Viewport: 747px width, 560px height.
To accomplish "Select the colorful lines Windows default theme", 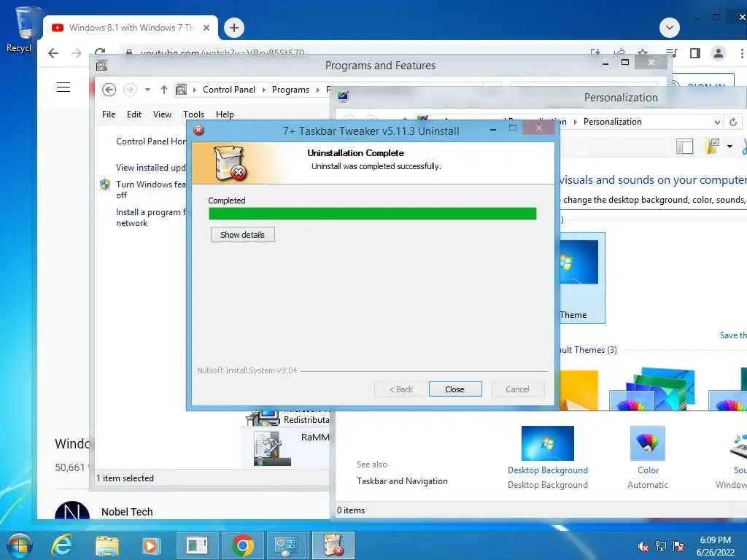I will coord(653,389).
